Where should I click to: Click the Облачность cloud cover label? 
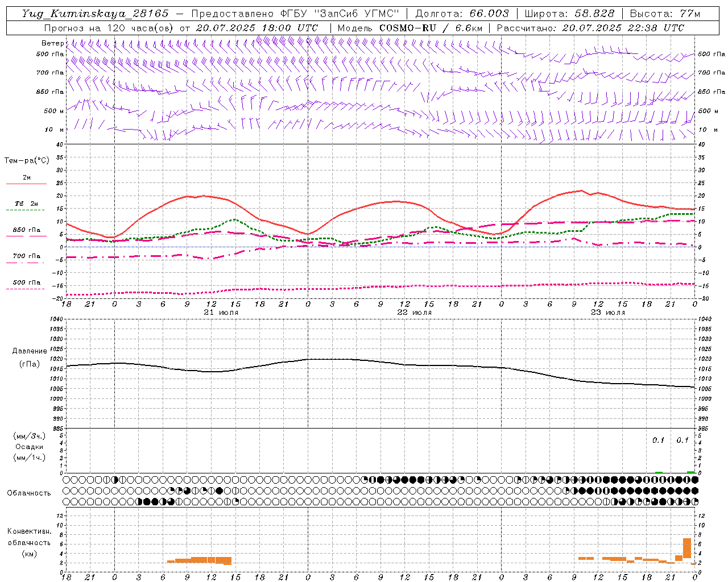click(x=29, y=493)
